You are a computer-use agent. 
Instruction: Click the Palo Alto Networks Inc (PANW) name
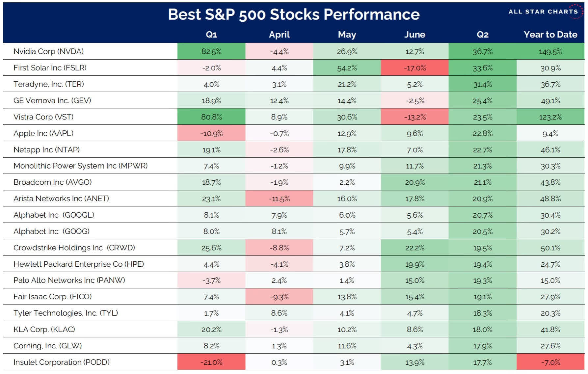(69, 280)
